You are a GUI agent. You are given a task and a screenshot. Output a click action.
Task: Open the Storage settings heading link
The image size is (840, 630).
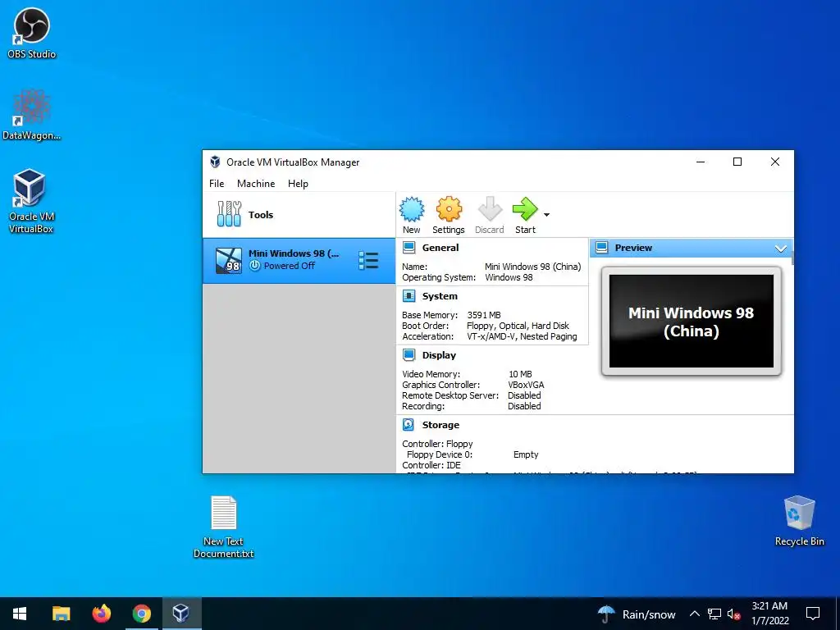click(441, 425)
